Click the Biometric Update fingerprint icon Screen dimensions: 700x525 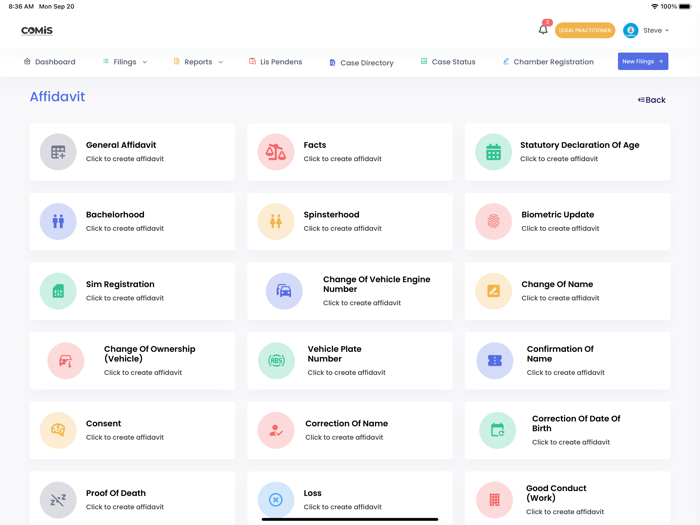(493, 222)
